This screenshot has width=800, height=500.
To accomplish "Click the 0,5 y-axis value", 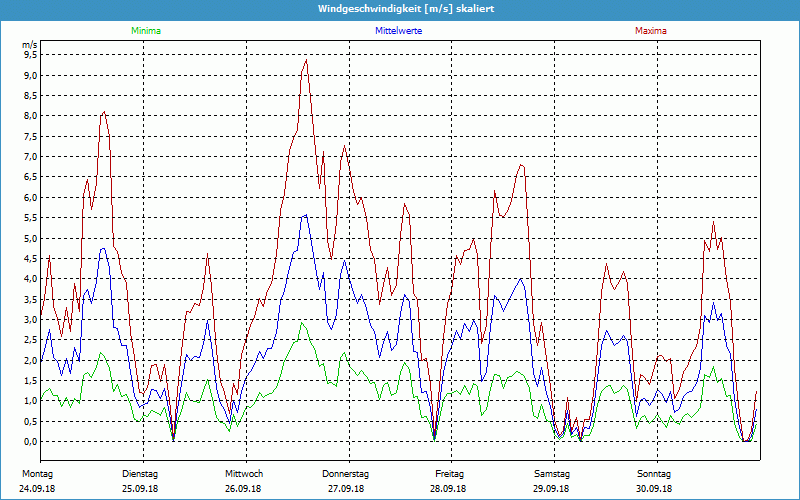I will pyautogui.click(x=31, y=421).
